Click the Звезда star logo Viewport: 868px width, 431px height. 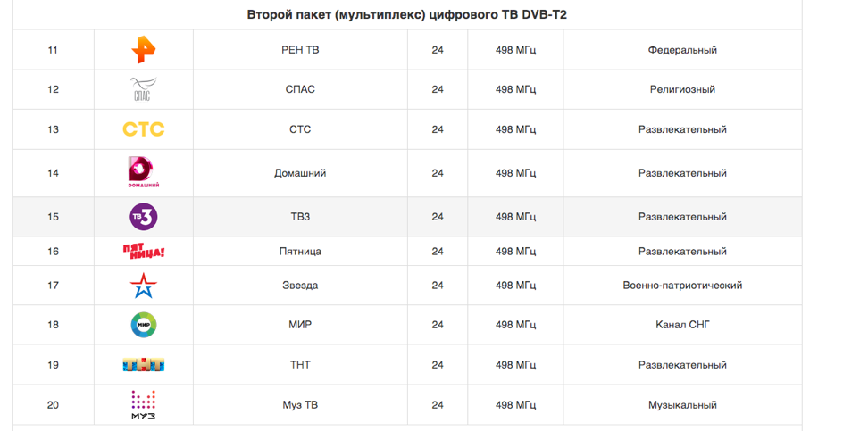tap(144, 286)
